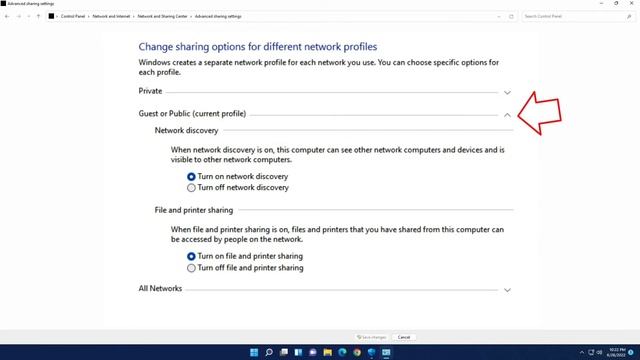The image size is (640, 360).
Task: Open network status in system tray
Action: (x=591, y=352)
